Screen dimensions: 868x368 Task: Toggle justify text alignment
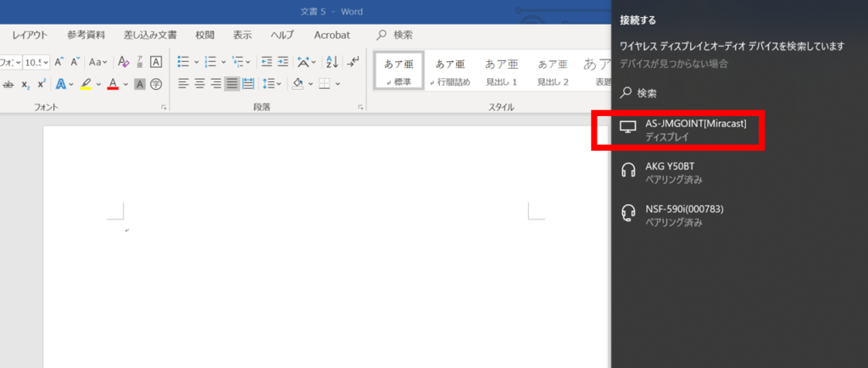coord(232,84)
